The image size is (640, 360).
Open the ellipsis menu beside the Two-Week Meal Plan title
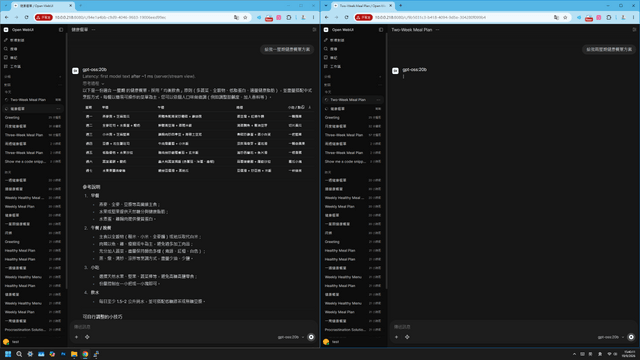(437, 30)
